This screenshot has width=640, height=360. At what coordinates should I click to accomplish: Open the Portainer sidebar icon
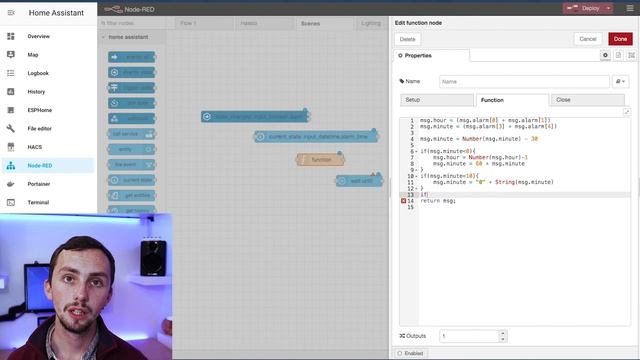[x=11, y=184]
